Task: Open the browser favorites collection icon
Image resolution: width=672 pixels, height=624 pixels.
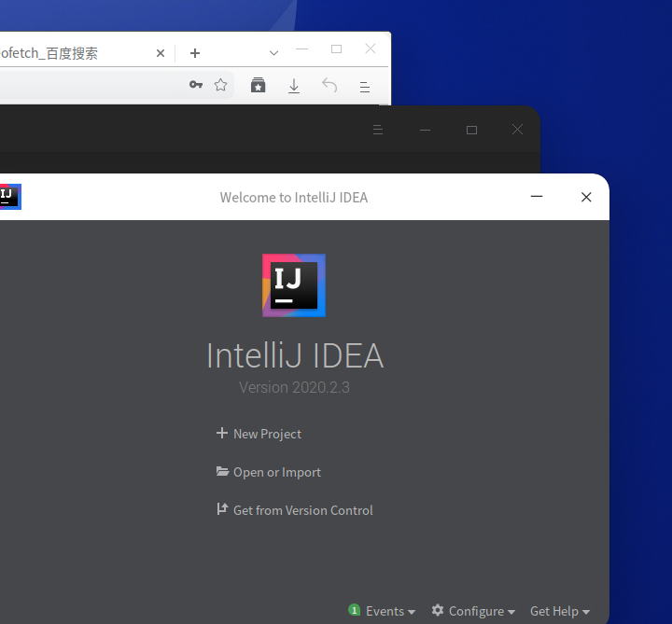Action: click(258, 85)
